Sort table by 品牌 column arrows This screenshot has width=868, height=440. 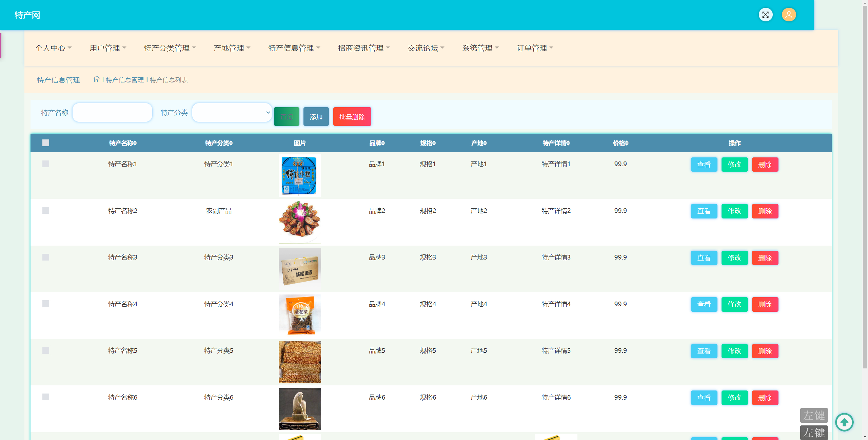(x=383, y=143)
